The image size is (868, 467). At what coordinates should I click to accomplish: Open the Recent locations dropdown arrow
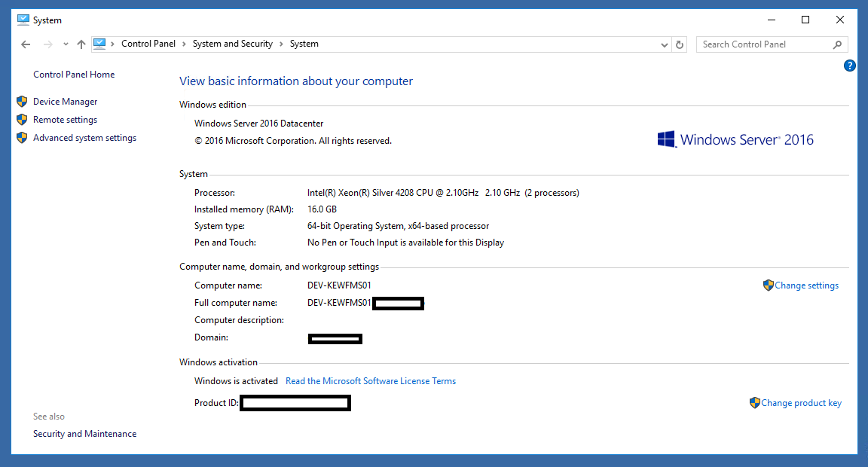(x=66, y=44)
